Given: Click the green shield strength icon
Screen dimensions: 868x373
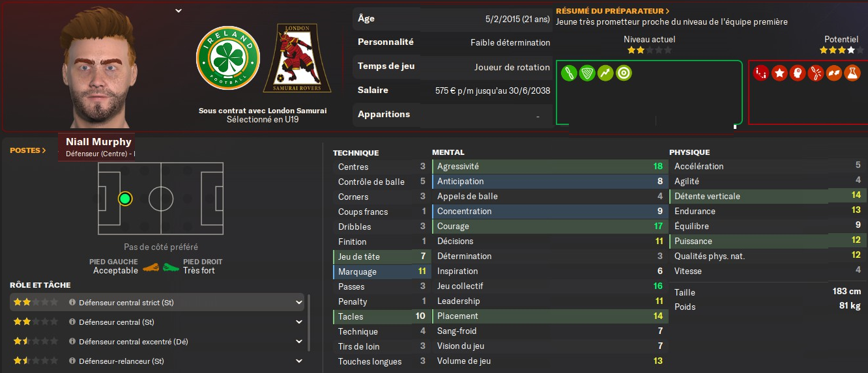Looking at the screenshot, I should point(587,73).
